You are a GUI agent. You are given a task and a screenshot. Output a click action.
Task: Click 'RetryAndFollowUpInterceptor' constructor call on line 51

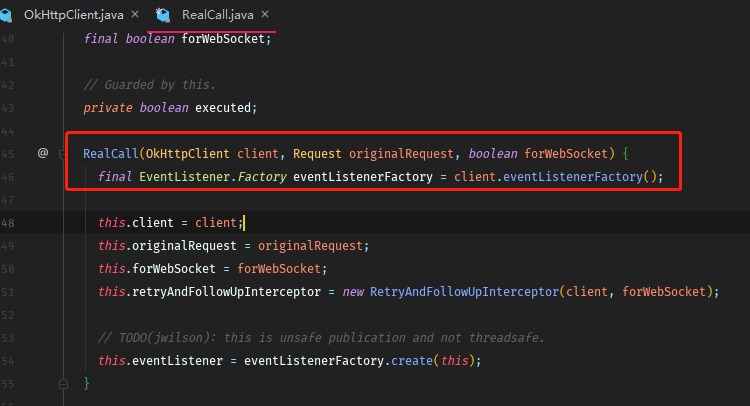[x=464, y=292]
